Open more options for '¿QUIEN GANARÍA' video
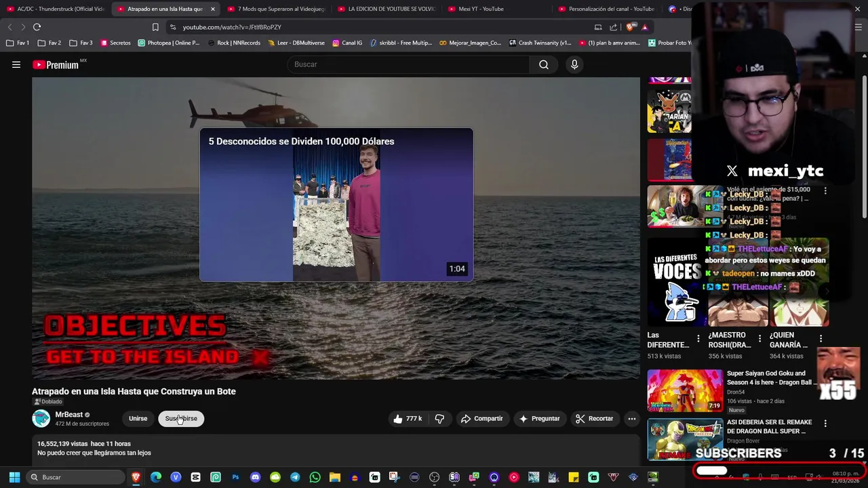The height and width of the screenshot is (488, 868). 821,338
